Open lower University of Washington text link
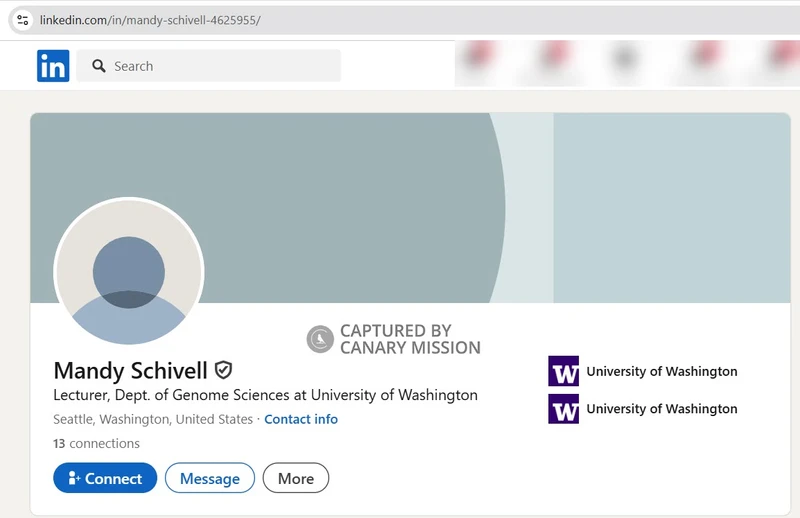Image resolution: width=800 pixels, height=518 pixels. (661, 408)
